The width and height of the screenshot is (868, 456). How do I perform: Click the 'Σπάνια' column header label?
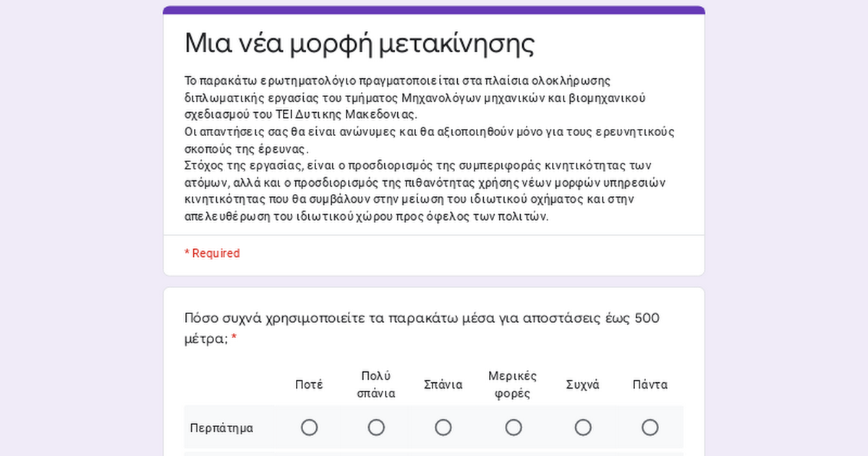pos(443,384)
